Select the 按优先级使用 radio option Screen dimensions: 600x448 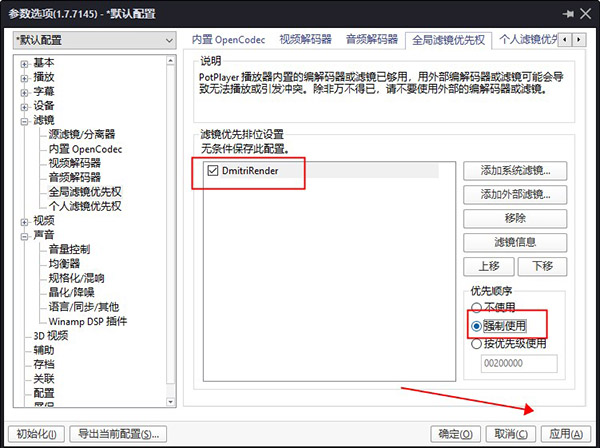[x=509, y=344]
